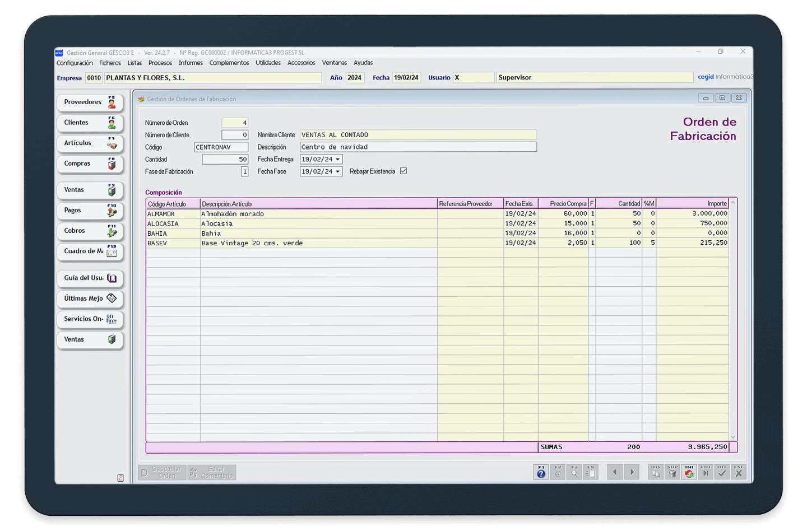This screenshot has height=532, width=807.
Task: Click the composition table scroll down arrow
Action: click(x=733, y=437)
